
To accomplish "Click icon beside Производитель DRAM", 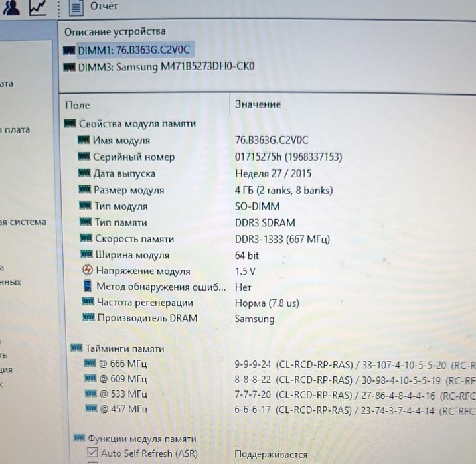I will [x=89, y=317].
